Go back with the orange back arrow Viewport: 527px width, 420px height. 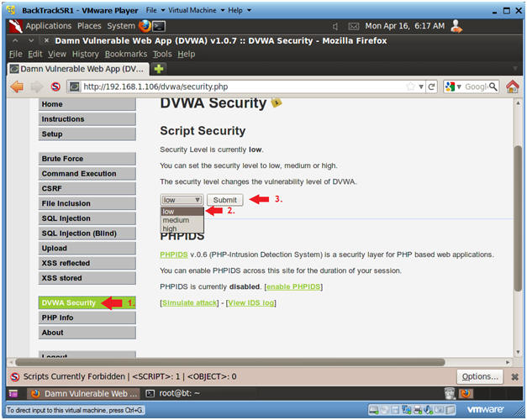pos(17,87)
